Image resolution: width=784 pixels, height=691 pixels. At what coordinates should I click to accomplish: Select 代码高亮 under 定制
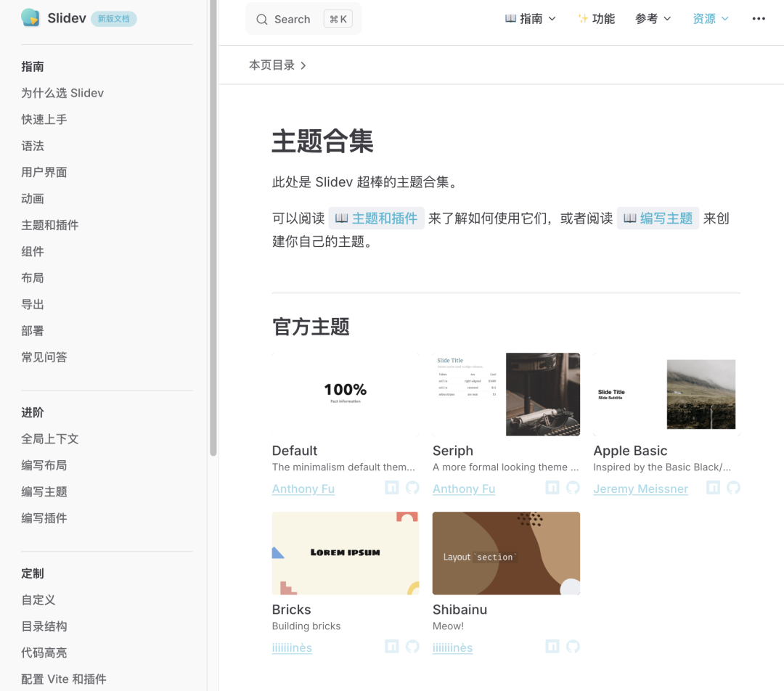44,653
